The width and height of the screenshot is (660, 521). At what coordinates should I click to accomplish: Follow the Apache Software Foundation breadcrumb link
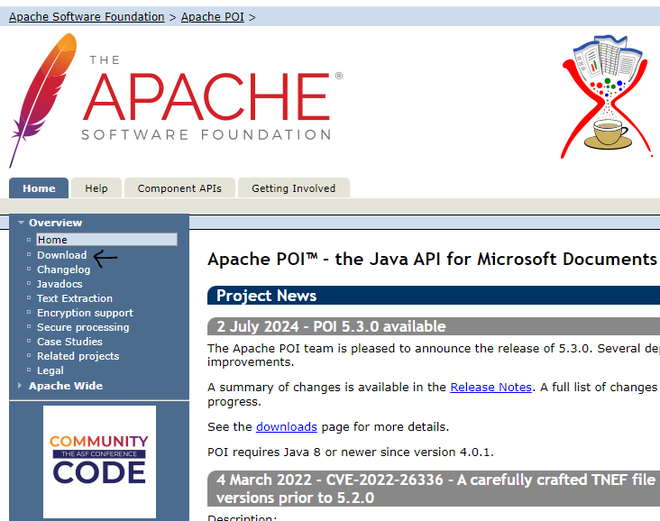tap(87, 17)
